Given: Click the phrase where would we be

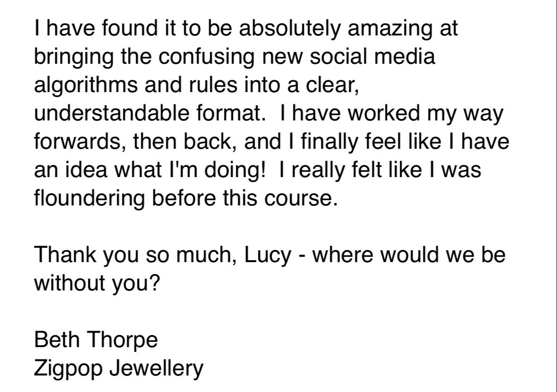Looking at the screenshot, I should pos(409,255).
